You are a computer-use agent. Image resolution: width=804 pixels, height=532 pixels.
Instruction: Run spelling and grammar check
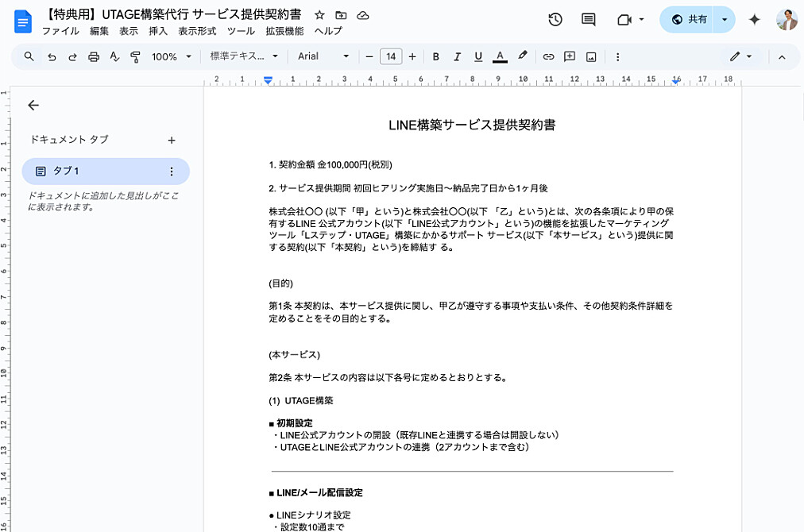coord(114,57)
